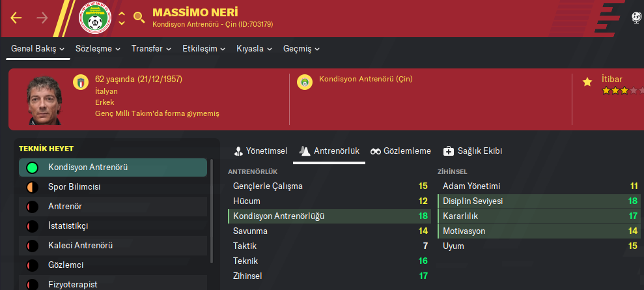Click the gold reputation star icon
The width and height of the screenshot is (644, 290).
tap(587, 81)
